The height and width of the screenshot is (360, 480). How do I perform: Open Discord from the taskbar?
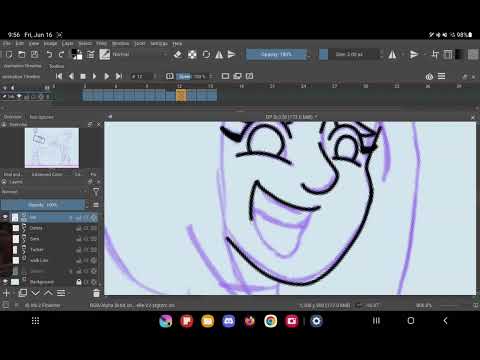tap(229, 321)
